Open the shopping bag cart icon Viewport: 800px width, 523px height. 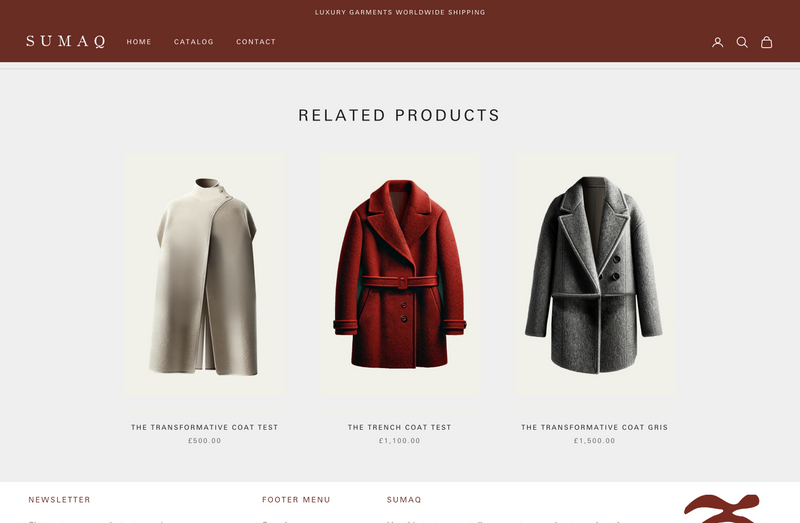pyautogui.click(x=766, y=42)
